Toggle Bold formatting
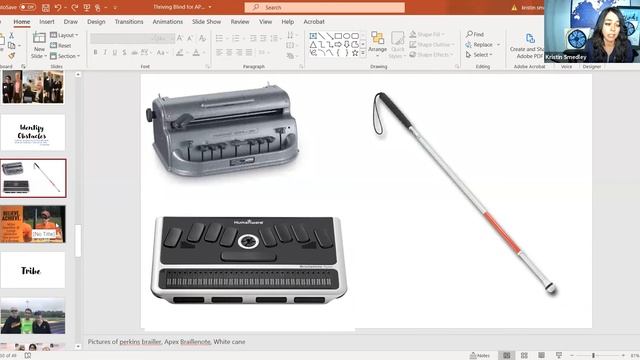This screenshot has width=640, height=360. 96,53
